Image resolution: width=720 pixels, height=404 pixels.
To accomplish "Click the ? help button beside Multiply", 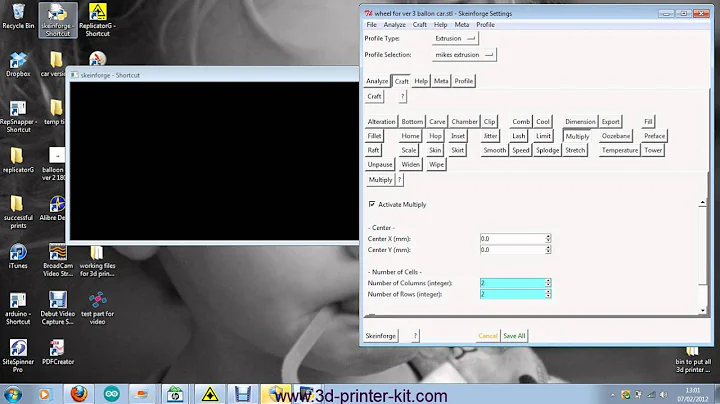I will coord(399,180).
